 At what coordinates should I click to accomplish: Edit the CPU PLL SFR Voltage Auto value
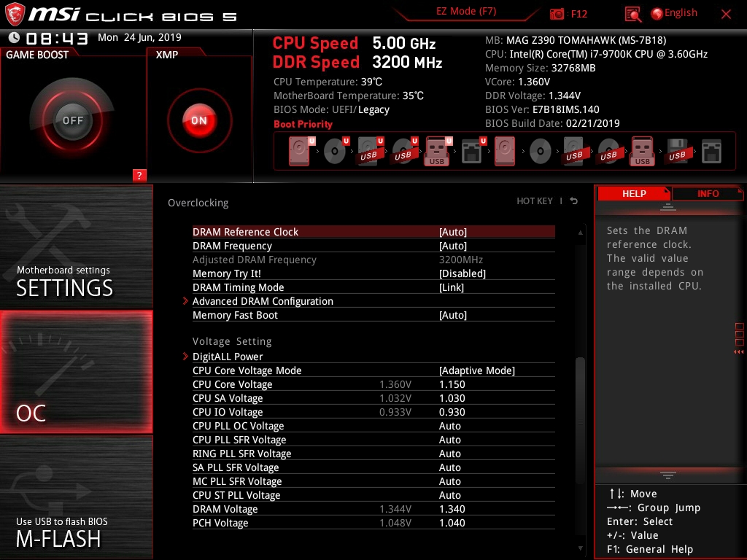click(449, 440)
